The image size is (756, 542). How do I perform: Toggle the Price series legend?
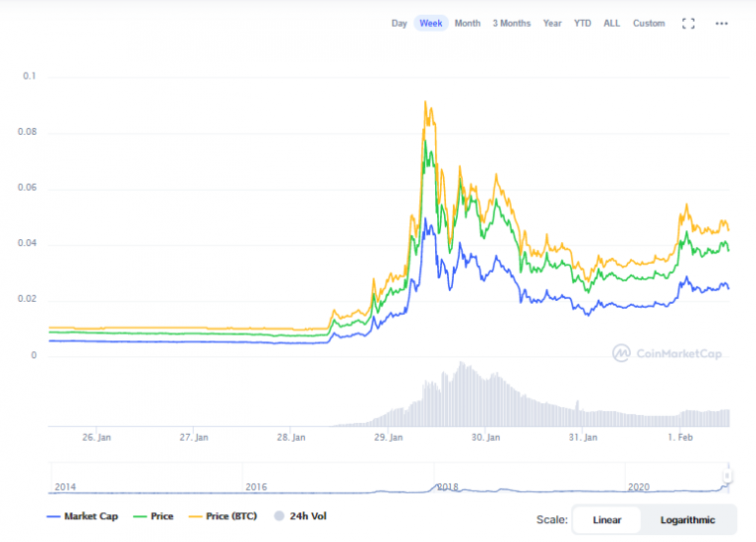tap(154, 516)
